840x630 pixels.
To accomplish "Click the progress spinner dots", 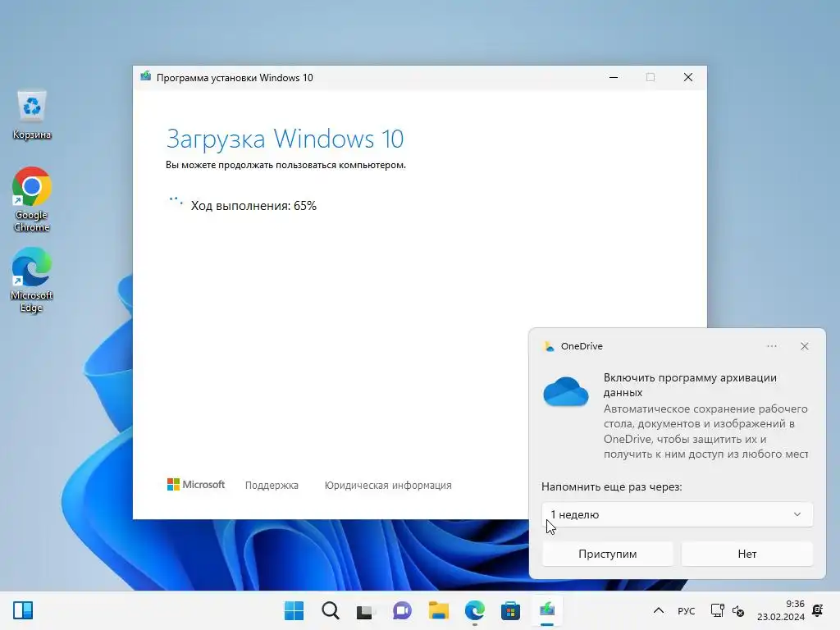I will [176, 201].
